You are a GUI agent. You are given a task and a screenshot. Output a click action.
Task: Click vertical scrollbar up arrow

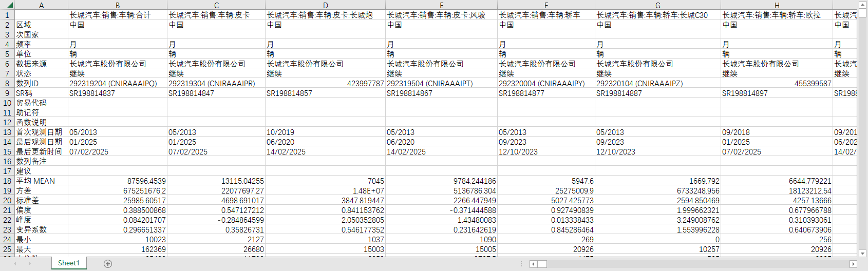(862, 4)
